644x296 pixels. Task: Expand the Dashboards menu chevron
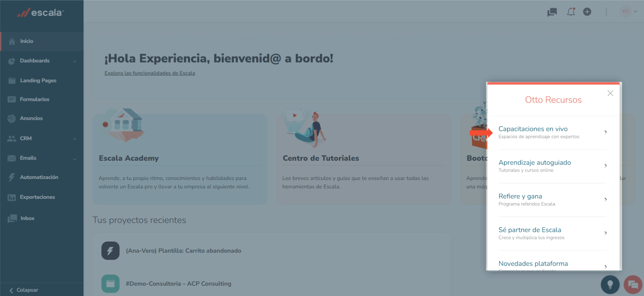(75, 61)
